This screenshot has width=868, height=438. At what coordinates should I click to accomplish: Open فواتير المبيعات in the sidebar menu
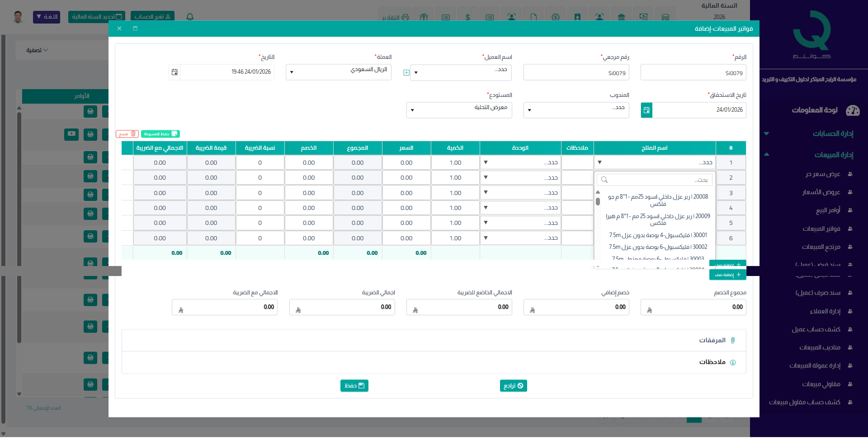click(x=821, y=229)
